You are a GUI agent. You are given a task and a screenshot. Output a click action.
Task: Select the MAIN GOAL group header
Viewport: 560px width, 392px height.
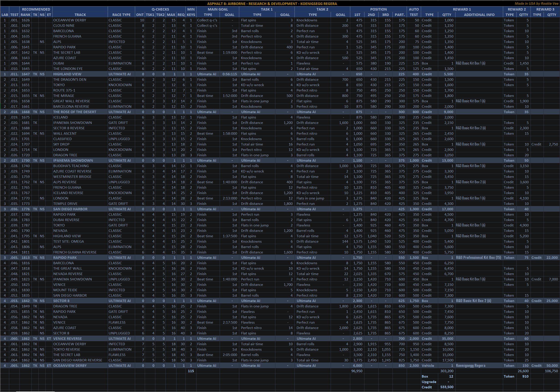(x=218, y=9)
